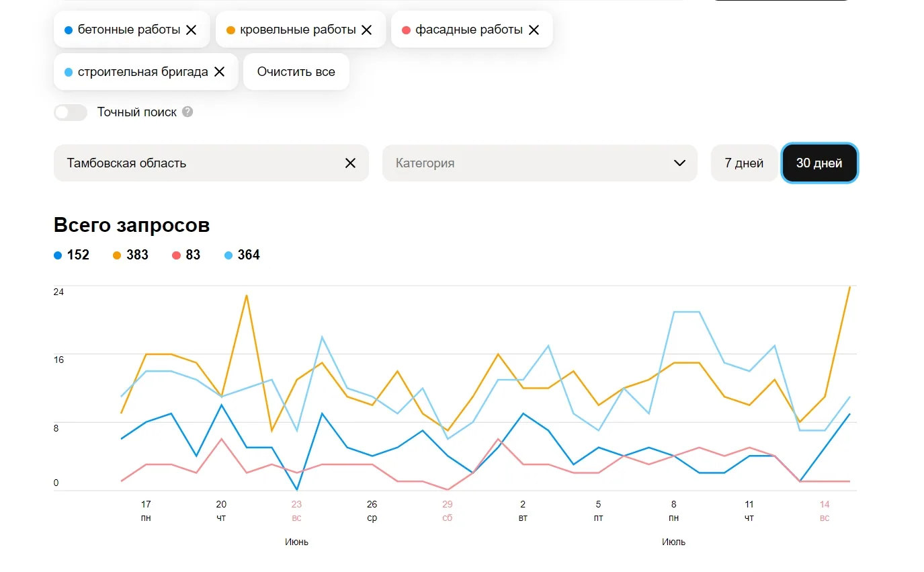Remove the строительная бригада tag

click(219, 72)
